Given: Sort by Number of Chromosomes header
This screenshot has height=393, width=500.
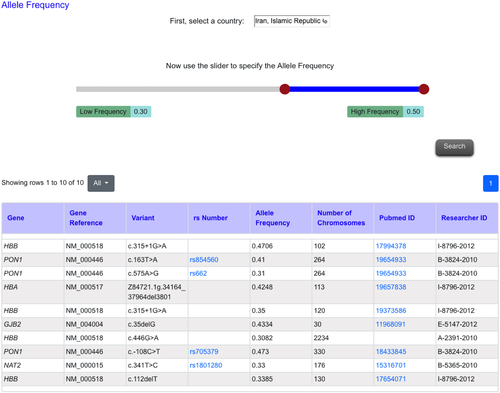Looking at the screenshot, I should point(341,218).
